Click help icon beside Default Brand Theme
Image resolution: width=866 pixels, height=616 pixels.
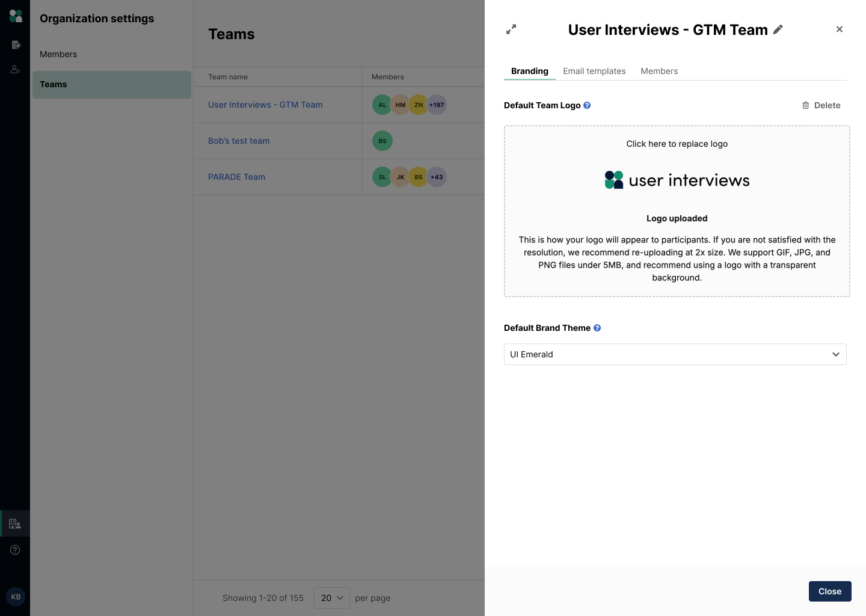597,328
